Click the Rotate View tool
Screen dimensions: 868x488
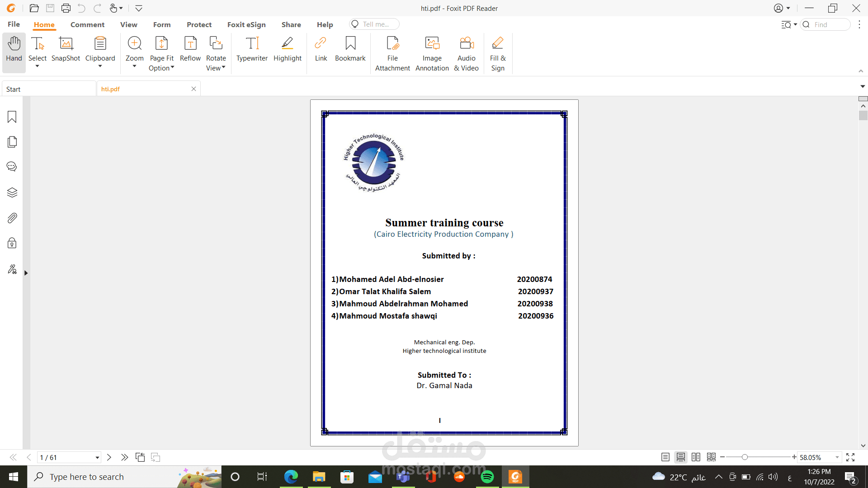(x=216, y=53)
